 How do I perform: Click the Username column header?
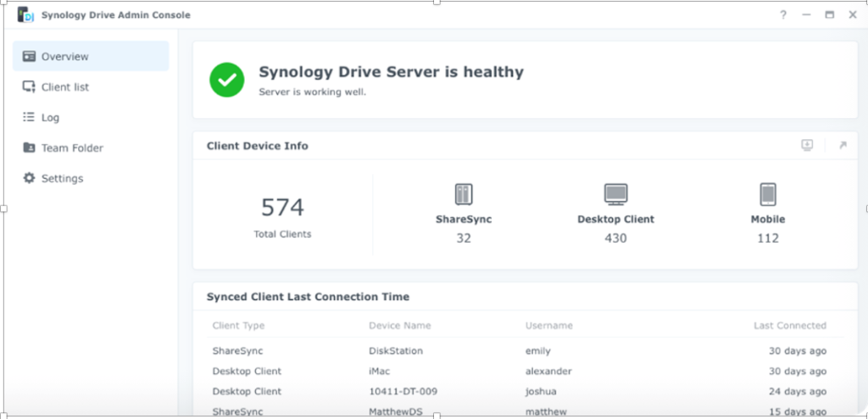[x=548, y=326]
